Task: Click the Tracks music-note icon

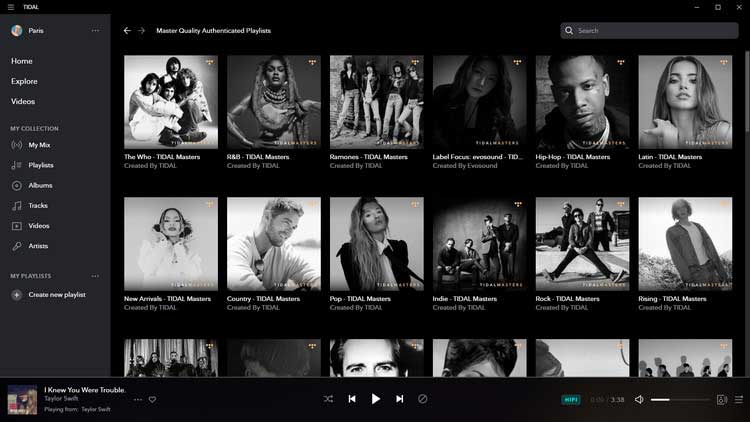Action: point(17,206)
